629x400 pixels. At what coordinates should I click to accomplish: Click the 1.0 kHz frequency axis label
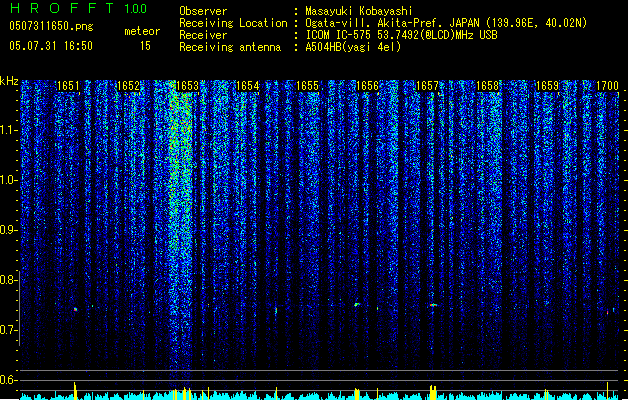[x=8, y=180]
